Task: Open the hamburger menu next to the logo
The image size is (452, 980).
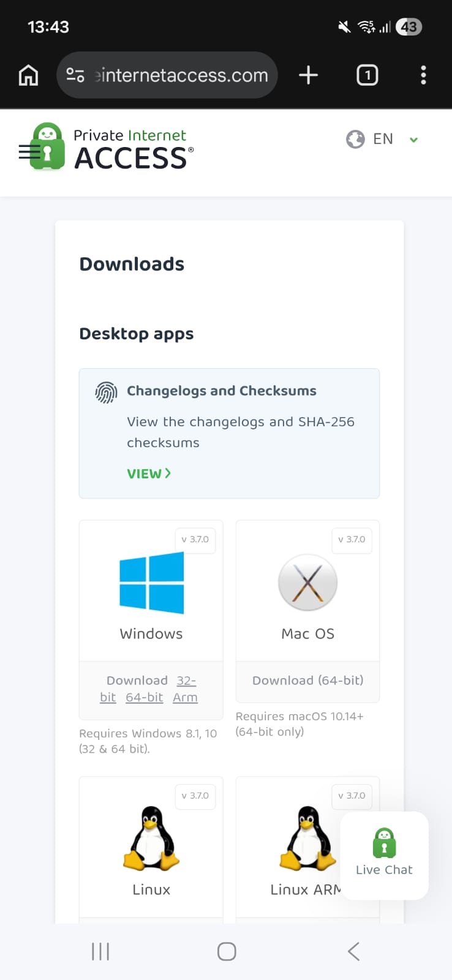Action: coord(27,151)
